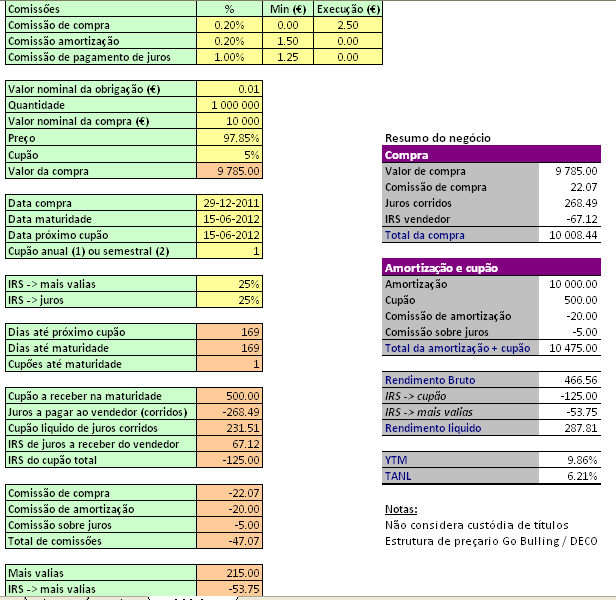
Task: Click the italic IRS -> cupão label
Action: pos(460,396)
